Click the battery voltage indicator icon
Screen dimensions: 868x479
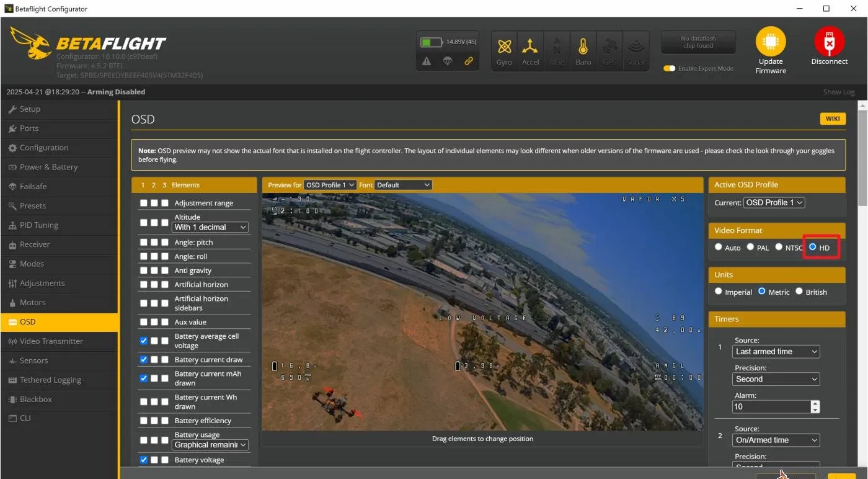430,42
